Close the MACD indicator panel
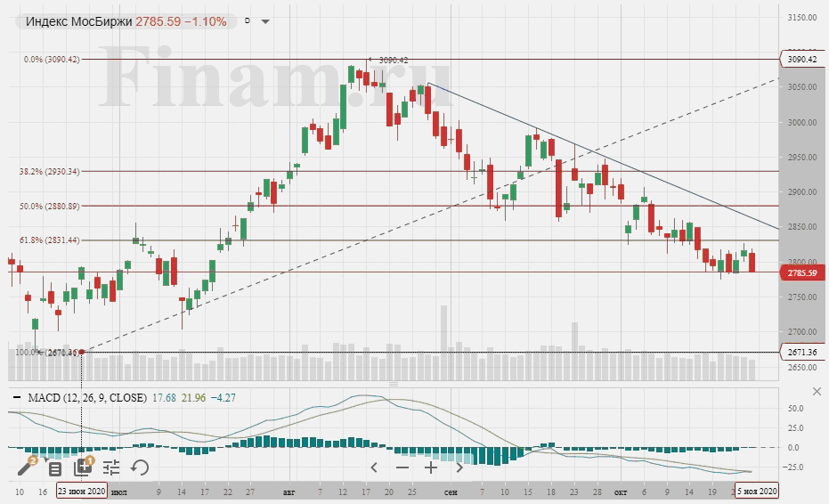Viewport: 829px width, 504px height. coord(817,392)
